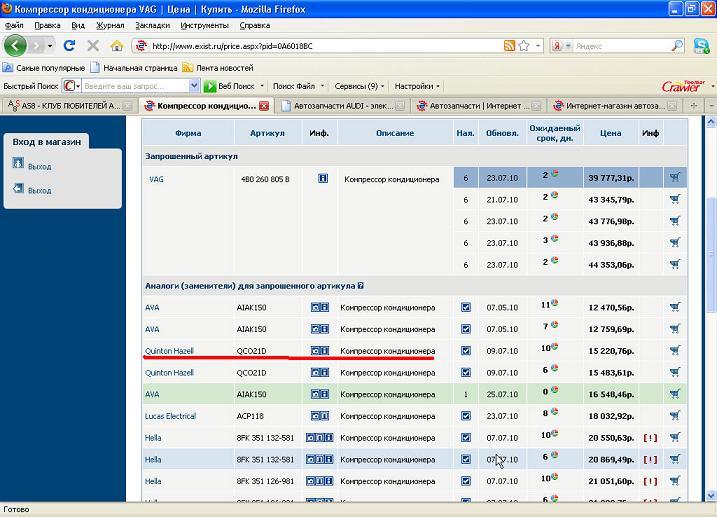Open the Журнал menu
This screenshot has height=517, width=717.
(110, 26)
